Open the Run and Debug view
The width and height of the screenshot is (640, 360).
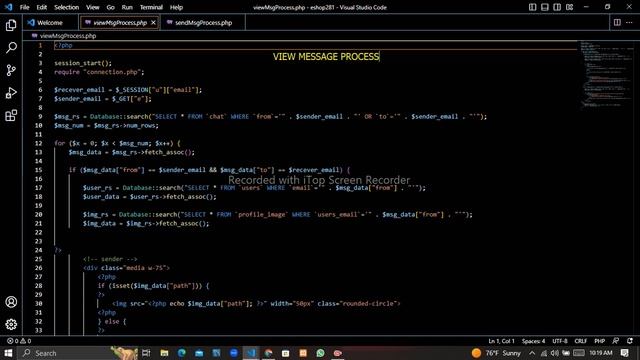point(11,93)
